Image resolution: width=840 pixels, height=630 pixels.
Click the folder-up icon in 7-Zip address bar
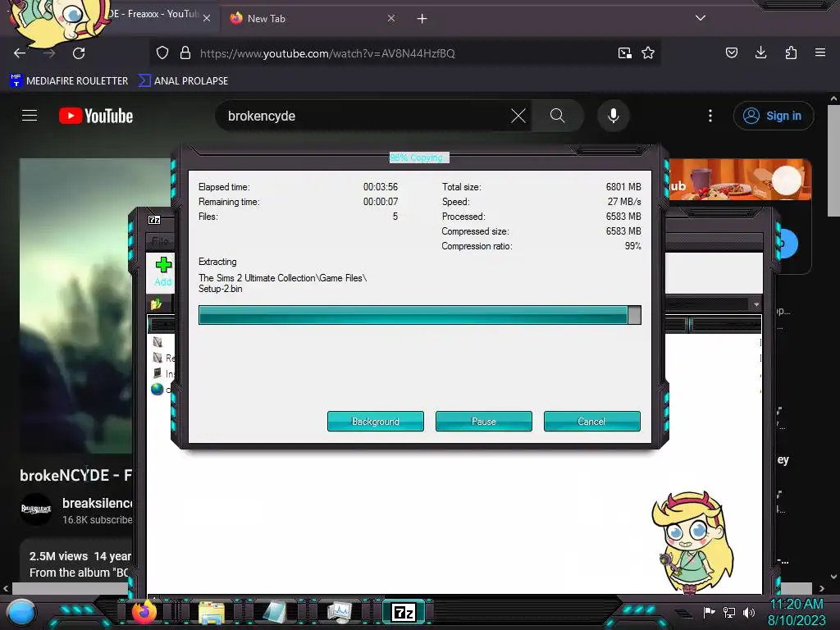click(156, 304)
